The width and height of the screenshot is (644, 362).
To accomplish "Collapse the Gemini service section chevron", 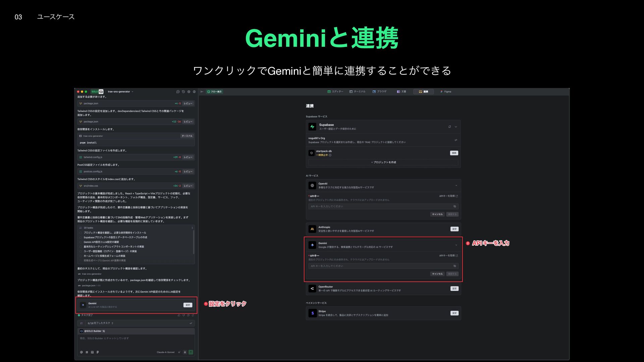I will pos(456,245).
